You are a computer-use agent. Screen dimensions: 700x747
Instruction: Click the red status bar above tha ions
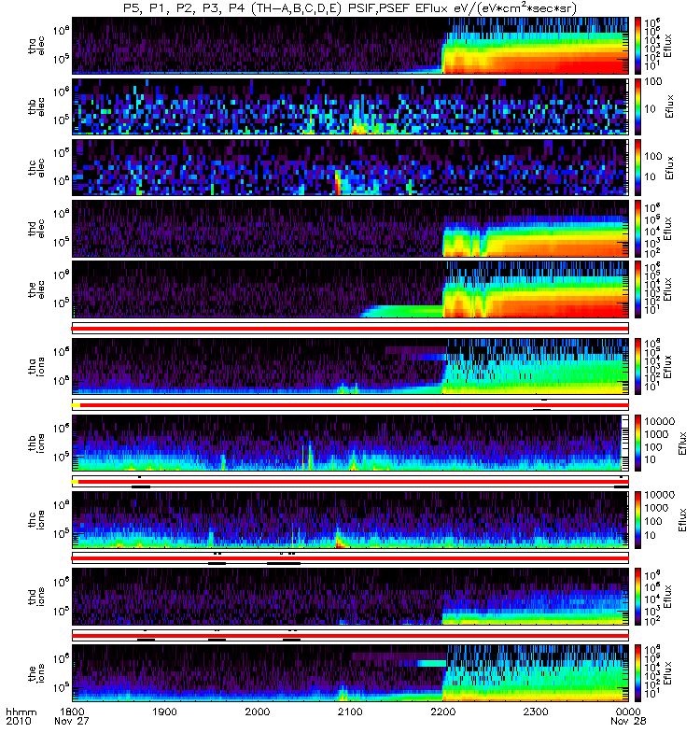coord(350,329)
